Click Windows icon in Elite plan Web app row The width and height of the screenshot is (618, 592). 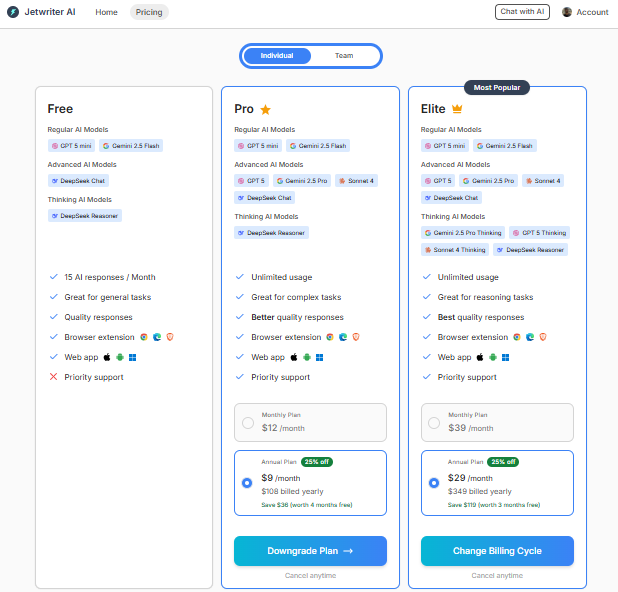(506, 357)
